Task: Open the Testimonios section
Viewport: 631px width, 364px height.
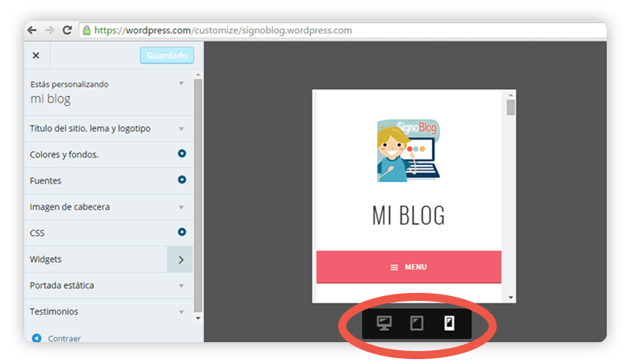Action: (x=108, y=311)
